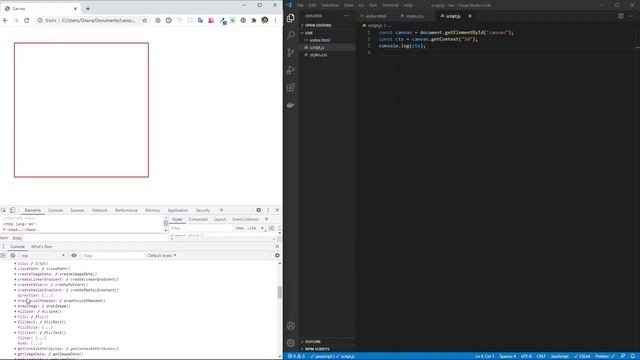
Task: Expand the drawImage entry in the console
Action: pyautogui.click(x=15, y=306)
